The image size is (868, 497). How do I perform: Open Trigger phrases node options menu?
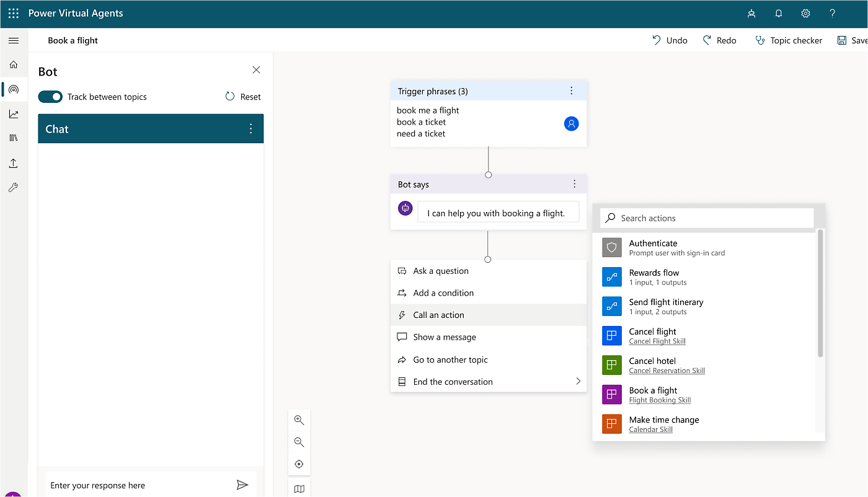[572, 91]
